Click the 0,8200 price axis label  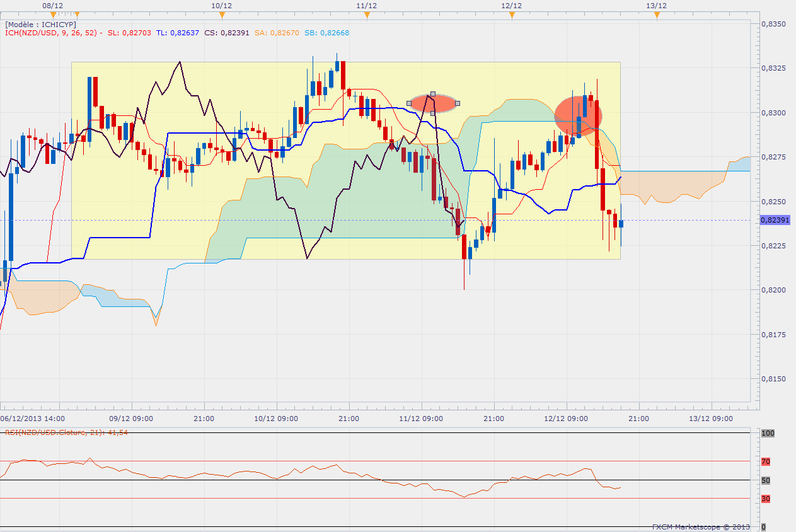pyautogui.click(x=773, y=290)
